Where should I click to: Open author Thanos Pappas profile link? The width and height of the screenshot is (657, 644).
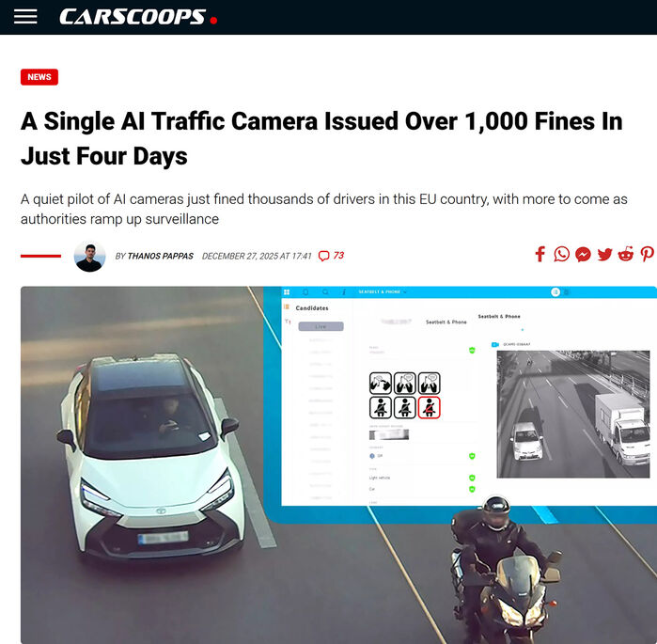coord(160,256)
